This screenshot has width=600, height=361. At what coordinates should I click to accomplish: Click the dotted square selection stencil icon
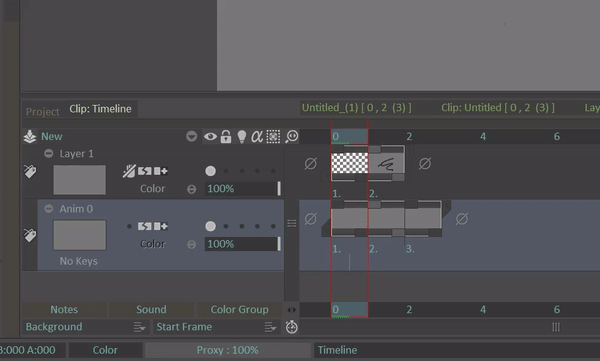pyautogui.click(x=273, y=137)
